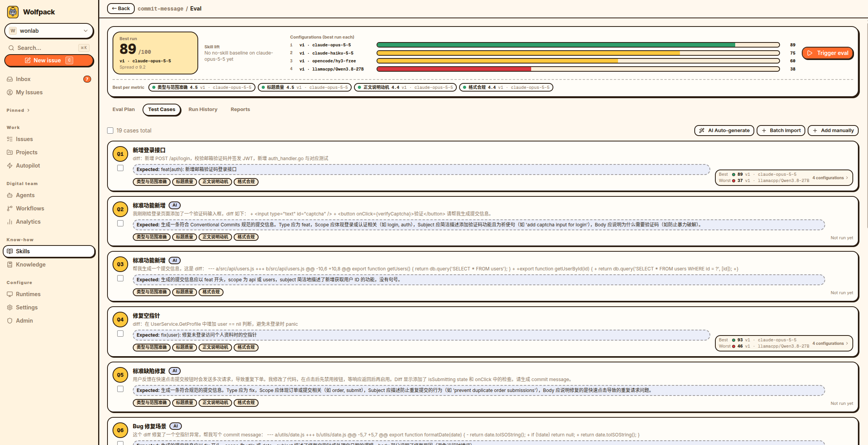This screenshot has height=445, width=868.
Task: Switch to the Run History tab
Action: pyautogui.click(x=203, y=109)
